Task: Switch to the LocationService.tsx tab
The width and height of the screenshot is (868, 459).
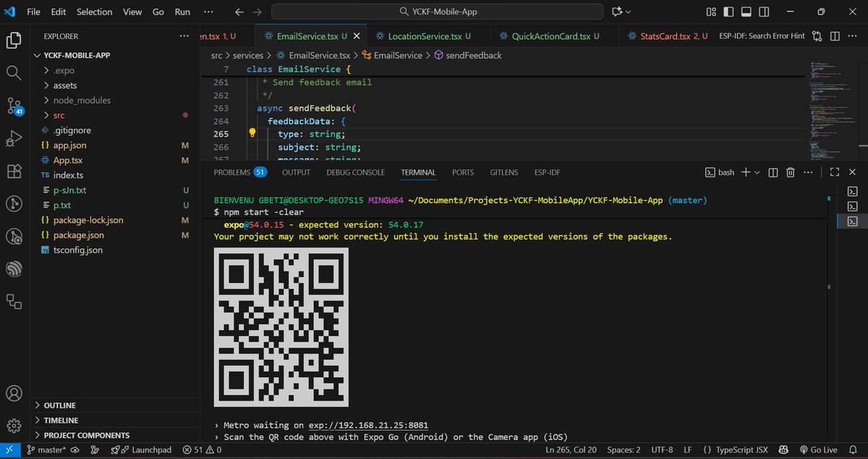Action: click(430, 36)
